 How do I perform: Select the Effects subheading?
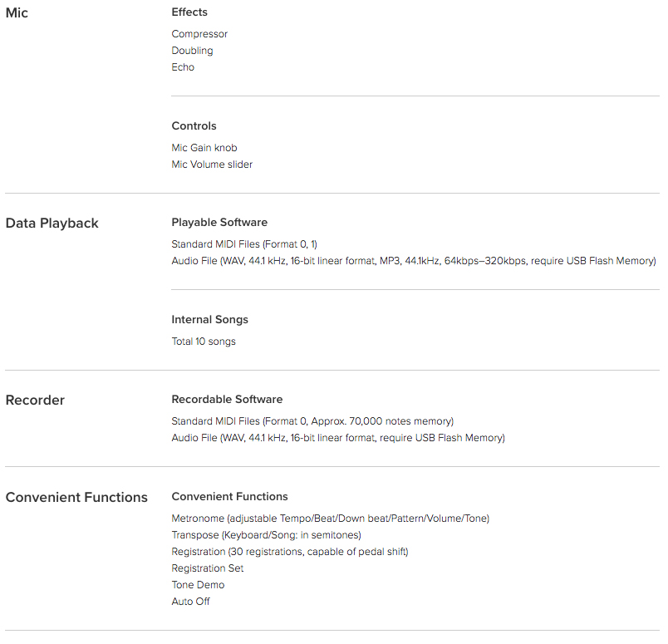click(x=189, y=12)
